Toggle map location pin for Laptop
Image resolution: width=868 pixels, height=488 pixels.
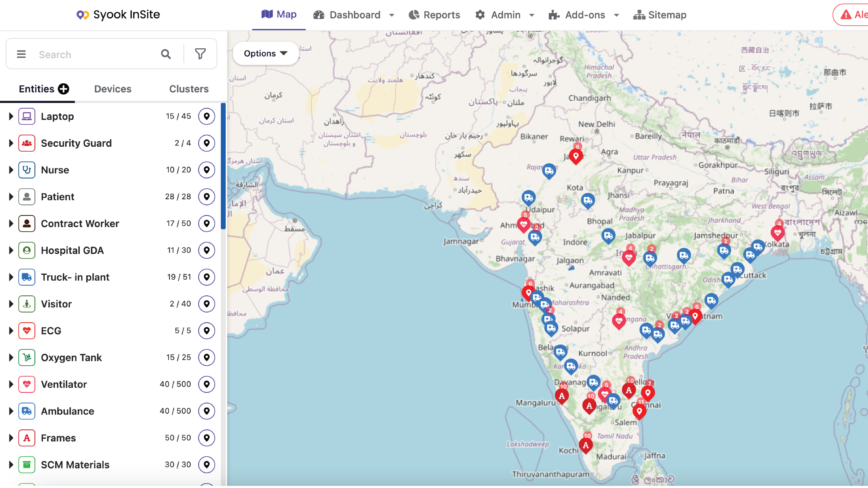tap(207, 116)
